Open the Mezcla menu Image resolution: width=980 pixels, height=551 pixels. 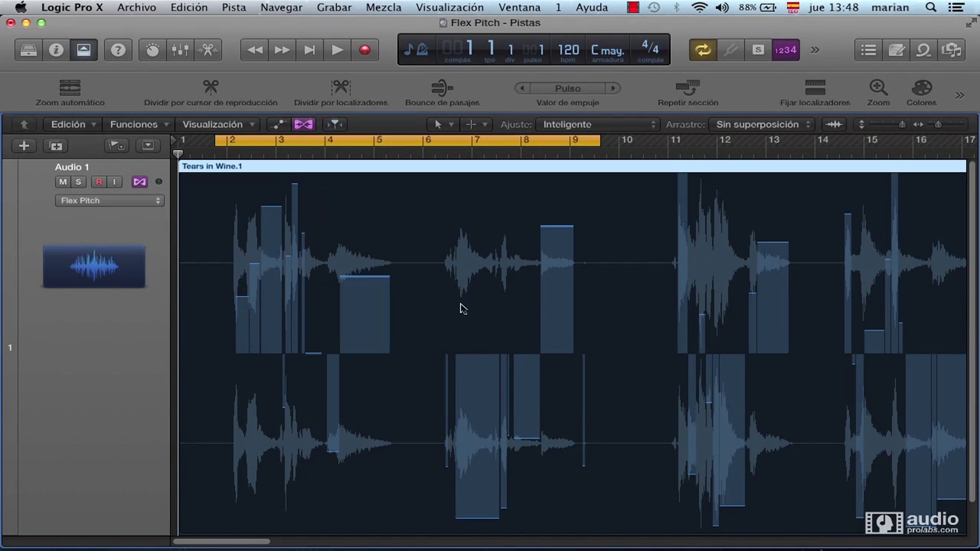383,7
